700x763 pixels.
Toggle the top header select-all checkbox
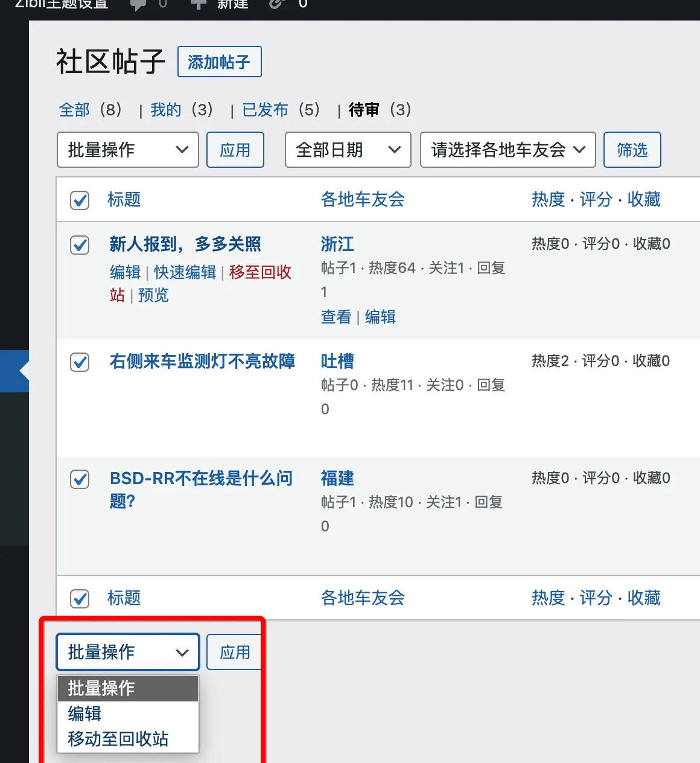pyautogui.click(x=80, y=200)
